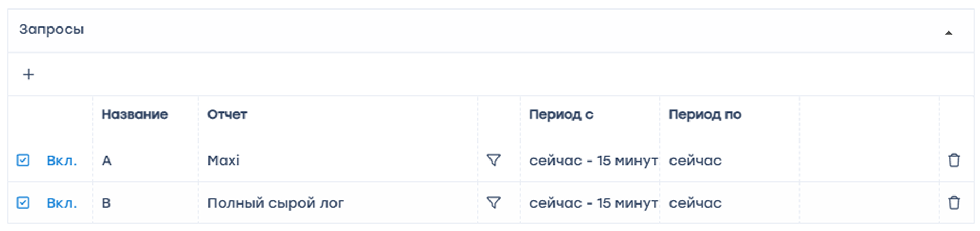Click the Запросы panel title
This screenshot has width=980, height=231.
[51, 30]
